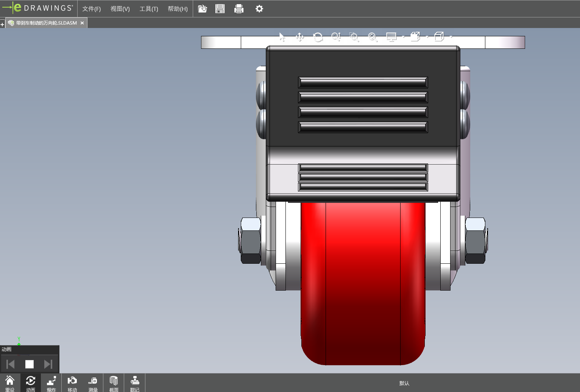The image size is (580, 392).
Task: Open the 文件(F) menu
Action: tap(92, 9)
